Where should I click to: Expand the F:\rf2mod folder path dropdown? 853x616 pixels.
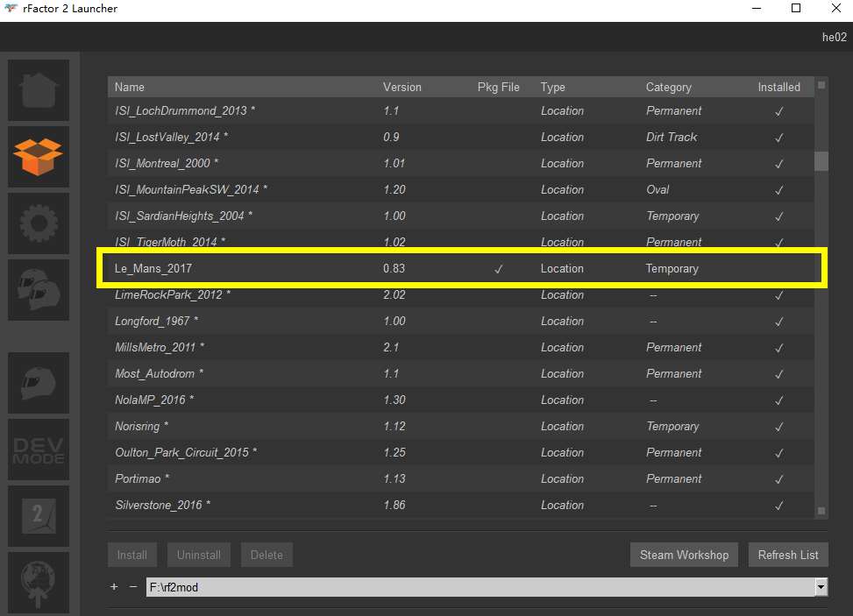821,587
